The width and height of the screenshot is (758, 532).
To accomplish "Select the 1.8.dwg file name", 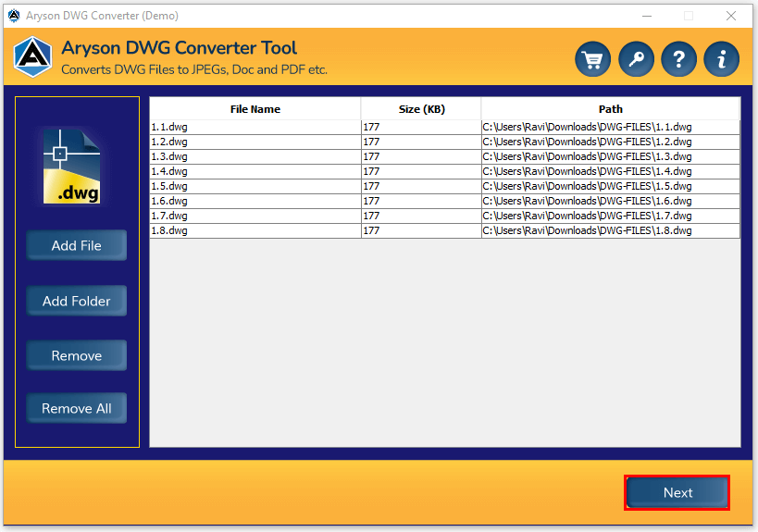I will click(169, 230).
